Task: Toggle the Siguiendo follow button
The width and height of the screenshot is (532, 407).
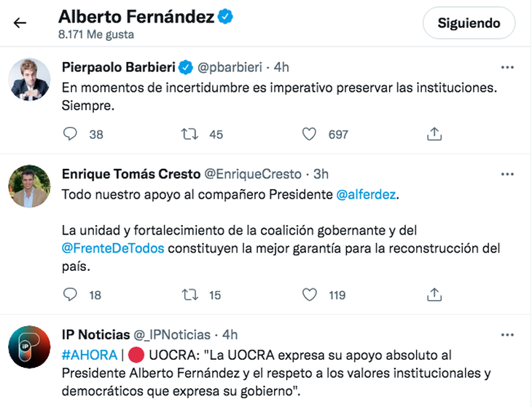Action: click(469, 23)
